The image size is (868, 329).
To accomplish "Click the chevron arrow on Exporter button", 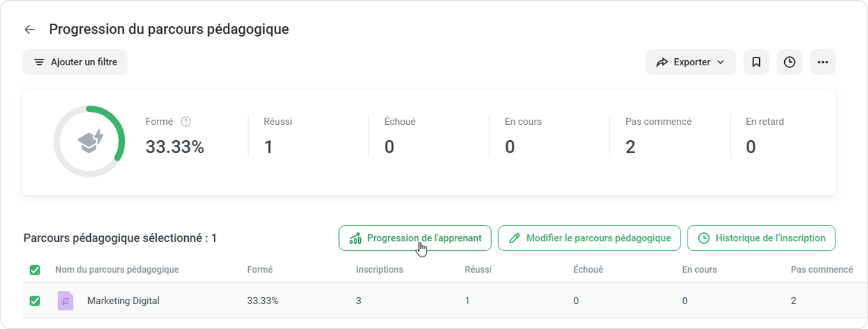I will point(721,62).
